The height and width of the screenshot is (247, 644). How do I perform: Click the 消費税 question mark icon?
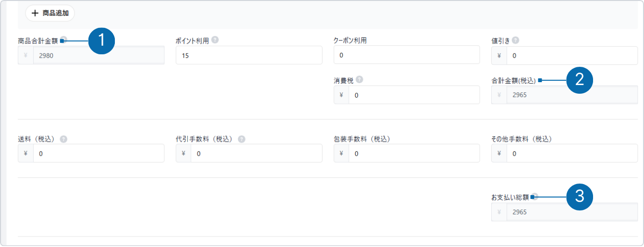point(359,80)
